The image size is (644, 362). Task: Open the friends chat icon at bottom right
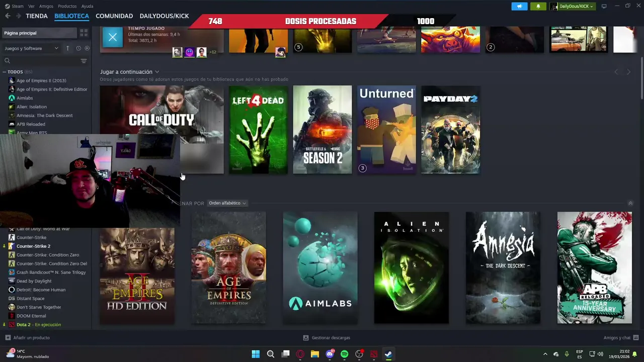[x=636, y=338]
